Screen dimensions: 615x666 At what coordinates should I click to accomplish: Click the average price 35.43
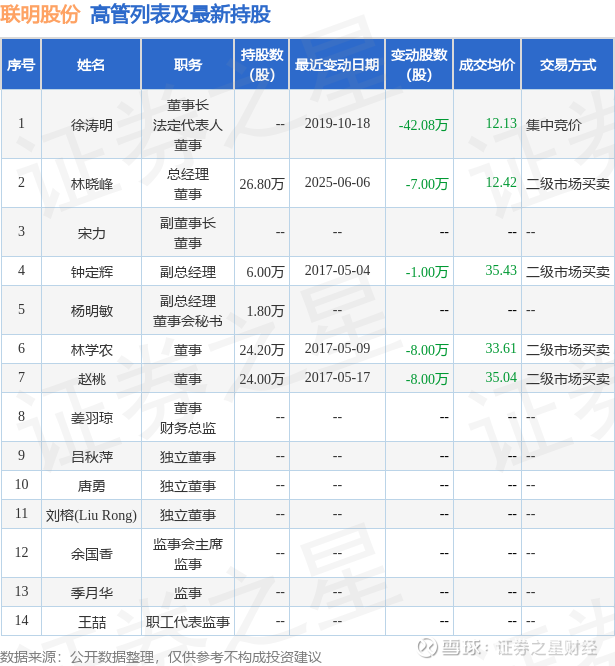tap(501, 270)
